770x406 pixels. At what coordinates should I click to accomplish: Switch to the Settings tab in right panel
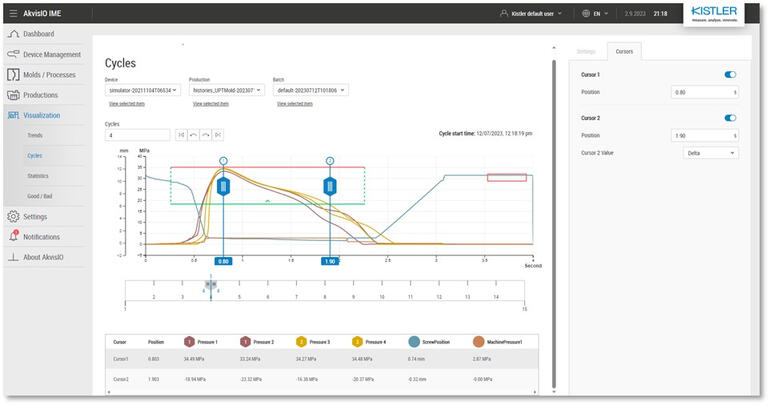point(586,52)
